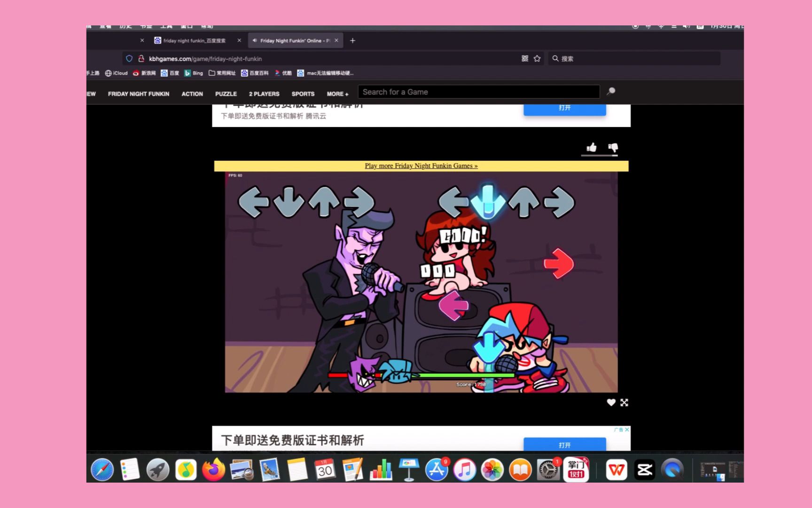
Task: Open a new browser tab
Action: (x=352, y=40)
